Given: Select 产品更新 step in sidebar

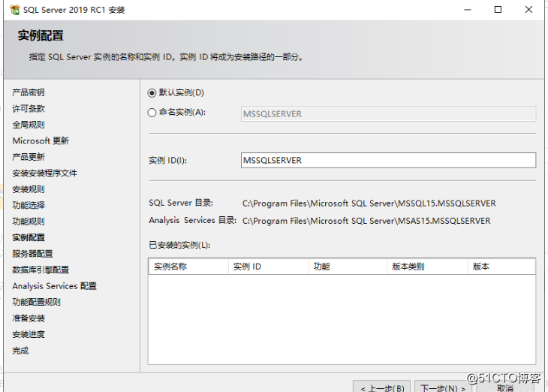Looking at the screenshot, I should point(29,157).
